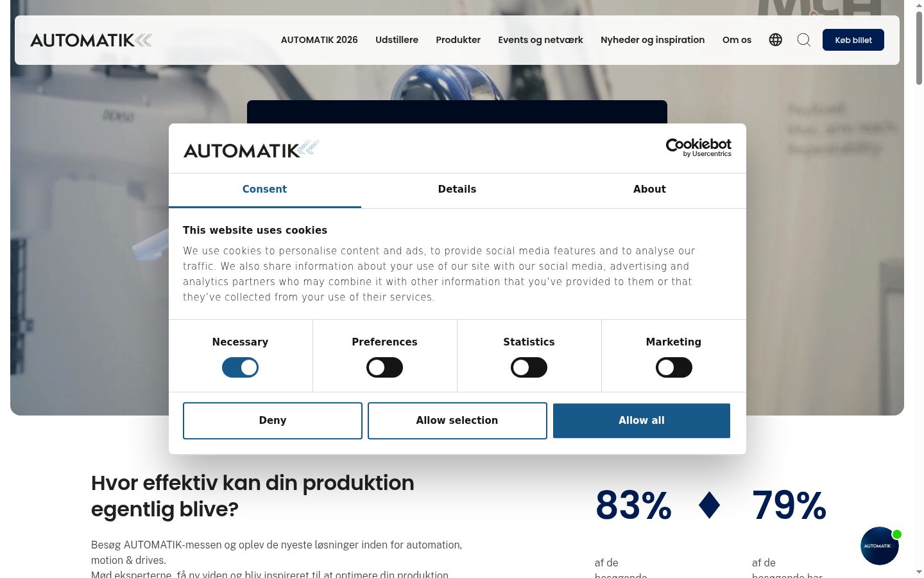Click the scrollbar down arrow
This screenshot has height=578, width=924.
(919, 572)
